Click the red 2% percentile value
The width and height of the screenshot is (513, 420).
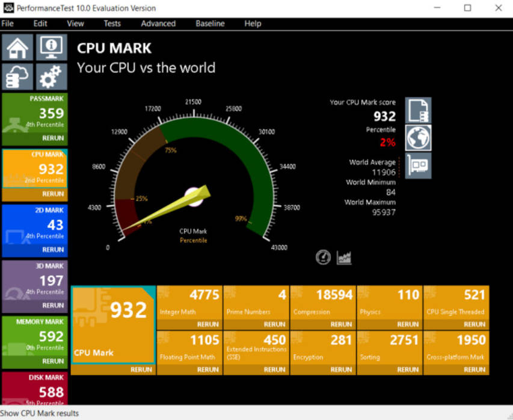(x=388, y=143)
